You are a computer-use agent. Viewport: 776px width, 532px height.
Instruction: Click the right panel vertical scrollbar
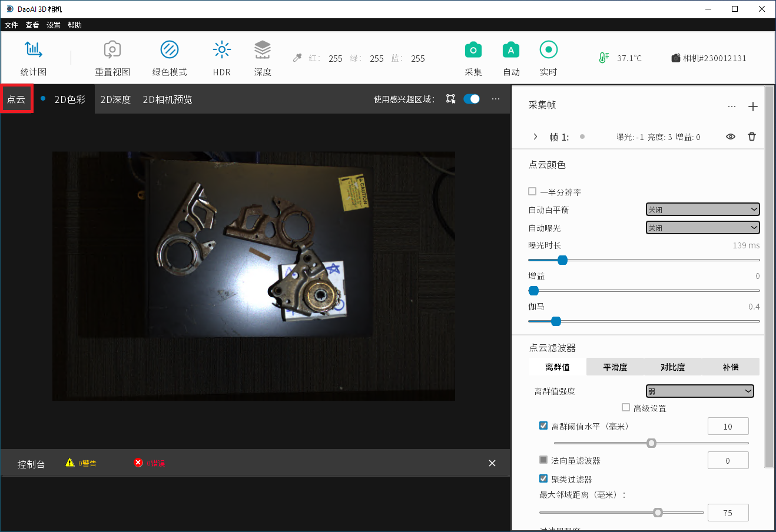[769, 277]
